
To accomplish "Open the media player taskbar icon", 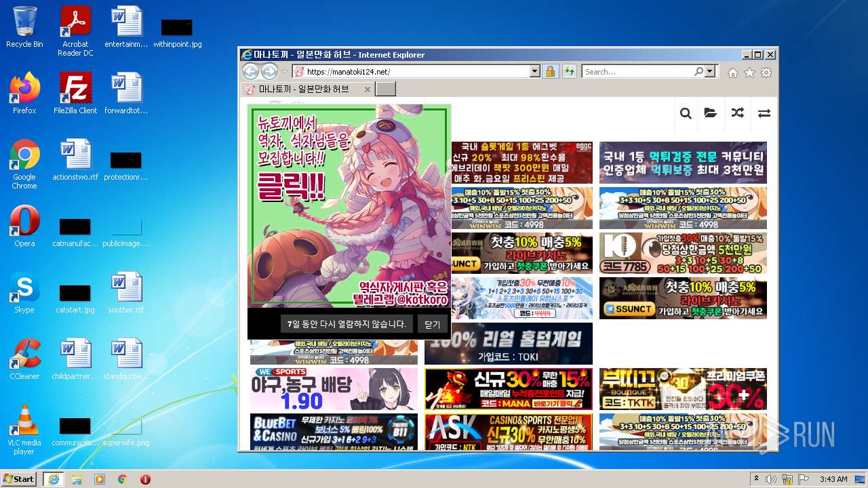I will 100,479.
